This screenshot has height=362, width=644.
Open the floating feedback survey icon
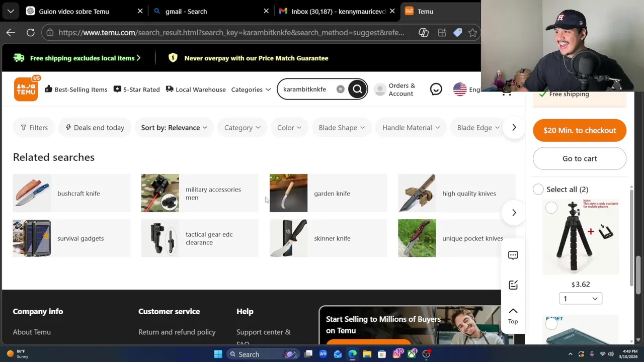click(x=513, y=285)
